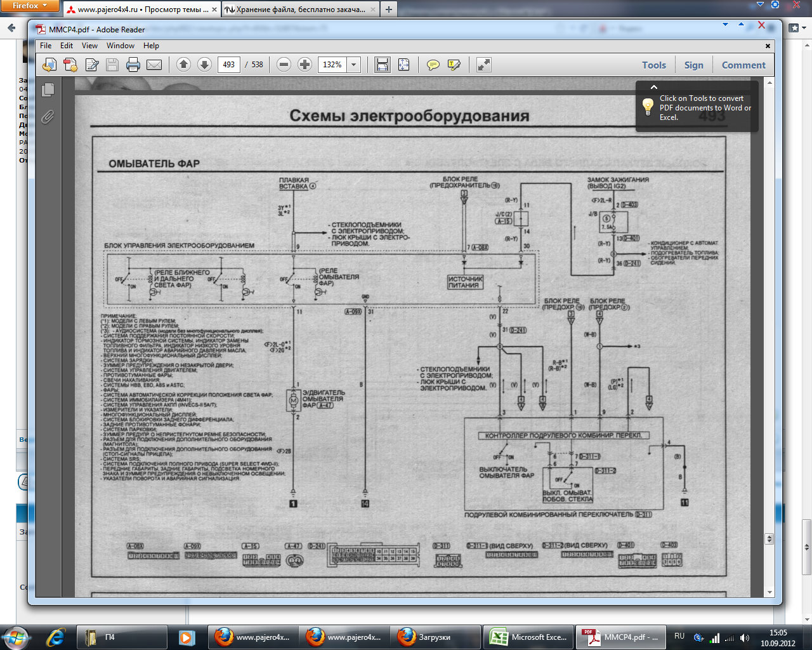This screenshot has height=650, width=812.
Task: Zoom in using the plus button
Action: click(305, 65)
